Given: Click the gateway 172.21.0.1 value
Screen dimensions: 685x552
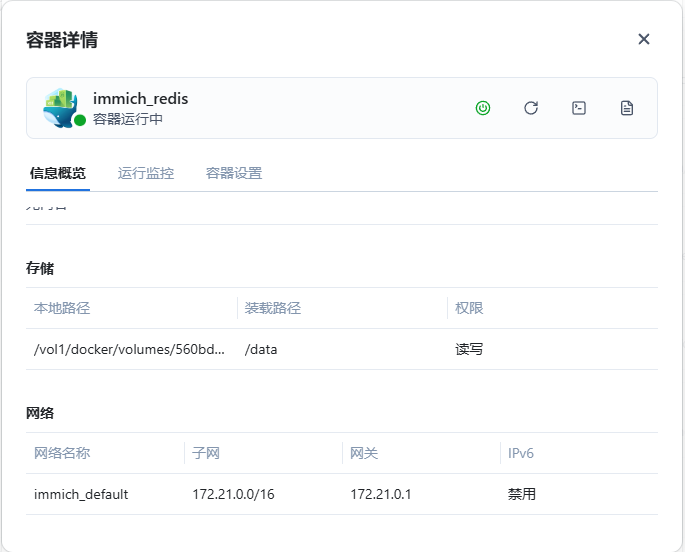Looking at the screenshot, I should coord(381,494).
